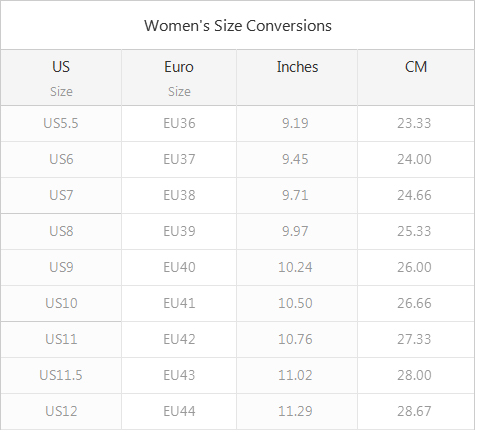Image resolution: width=477 pixels, height=432 pixels.
Task: Select the US11.5 size cell
Action: point(61,375)
